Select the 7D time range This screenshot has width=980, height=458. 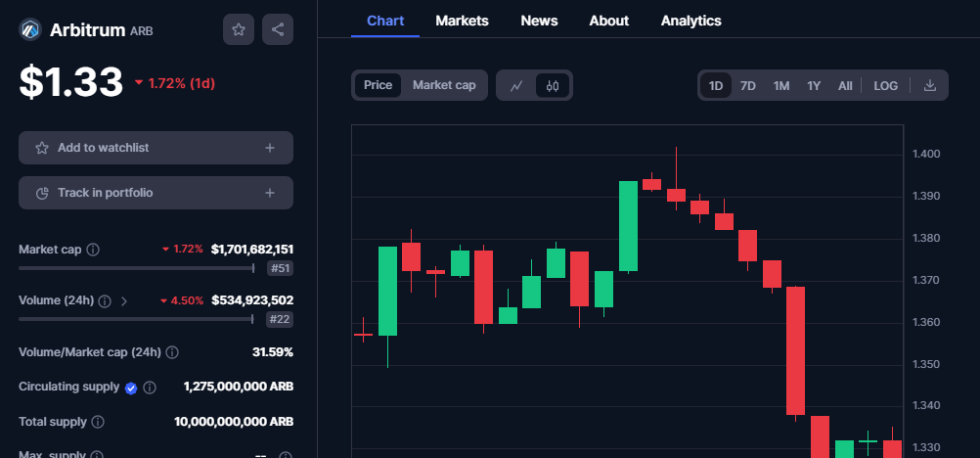747,86
